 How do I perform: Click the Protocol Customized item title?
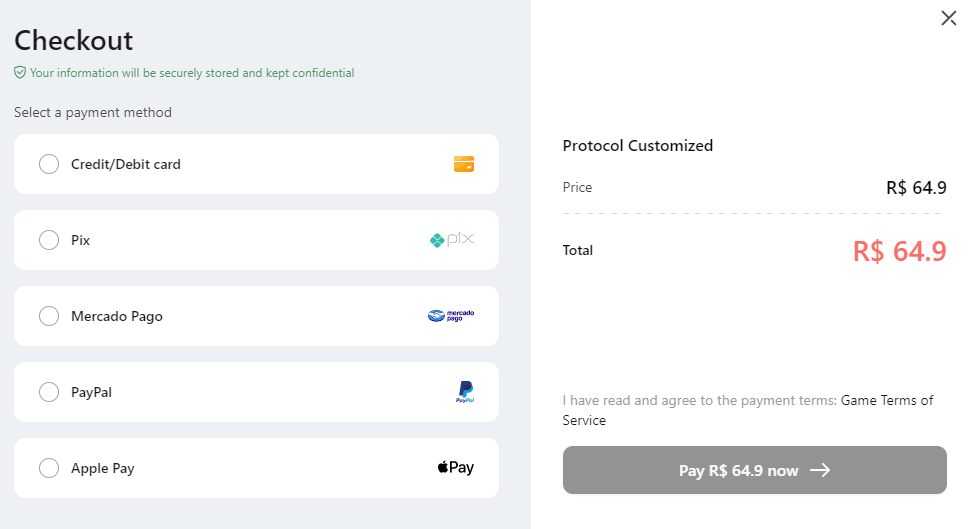[x=638, y=146]
